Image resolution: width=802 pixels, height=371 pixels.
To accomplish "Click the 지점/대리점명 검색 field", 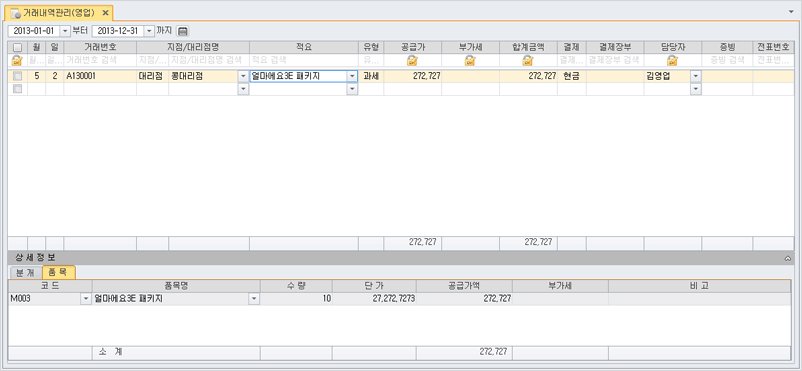I will click(209, 60).
